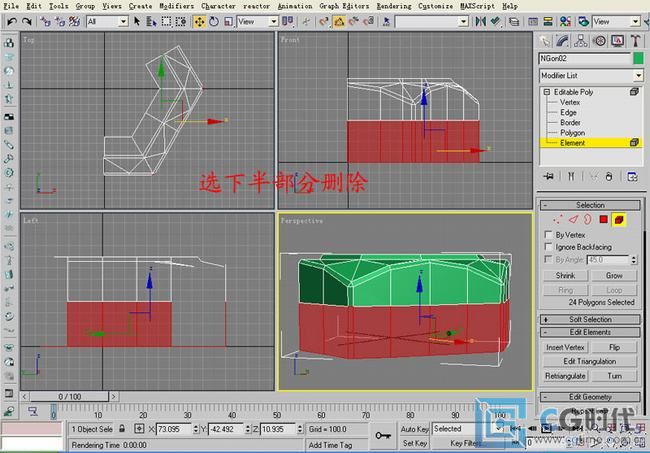Screen dimensions: 650x453
Task: Open the MAXScript menu
Action: pos(477,6)
